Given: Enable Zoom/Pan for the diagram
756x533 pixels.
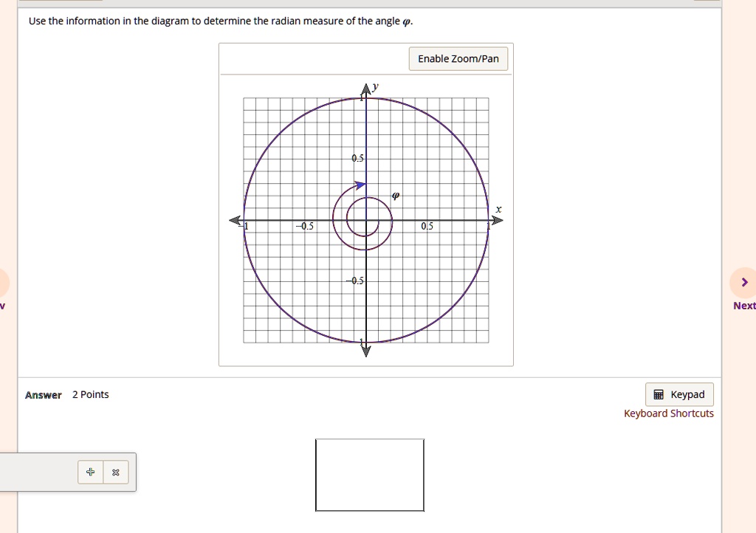Looking at the screenshot, I should pos(458,58).
